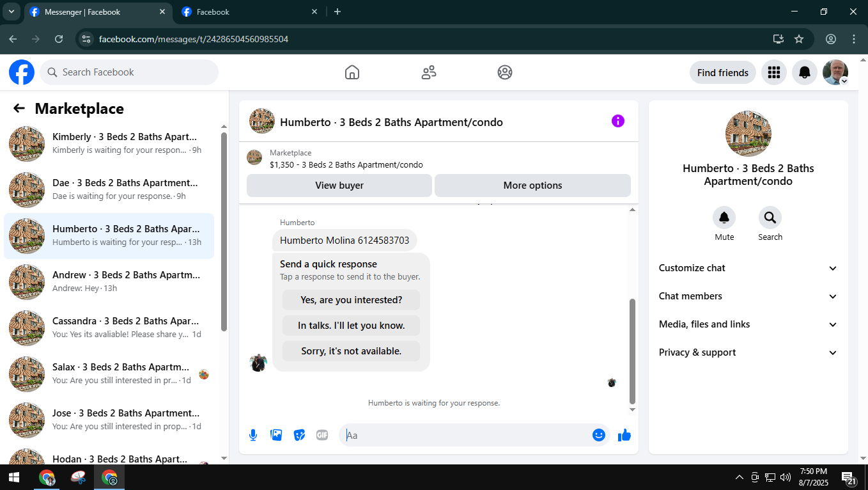The height and width of the screenshot is (490, 868).
Task: Open the Windows notification center
Action: coord(849,477)
